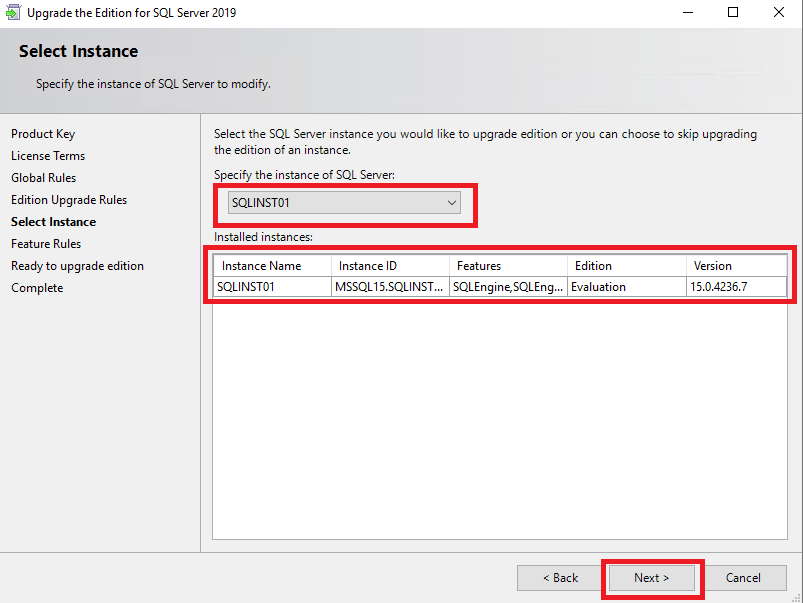Select SQLINST01 cell in installed instances table
This screenshot has width=803, height=603.
272,287
